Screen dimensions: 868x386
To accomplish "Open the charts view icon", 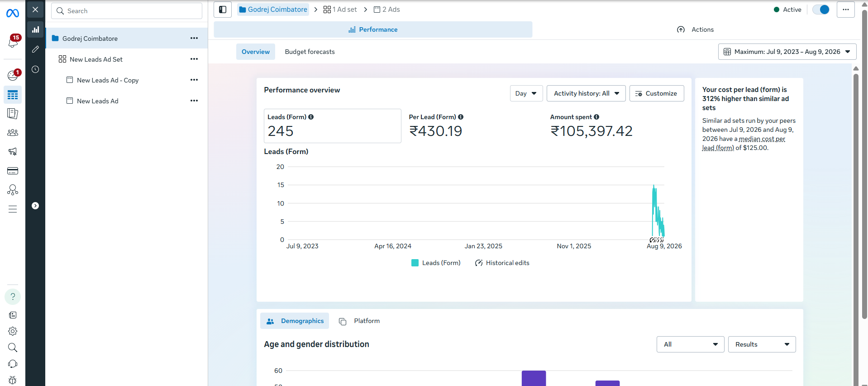I will click(35, 29).
